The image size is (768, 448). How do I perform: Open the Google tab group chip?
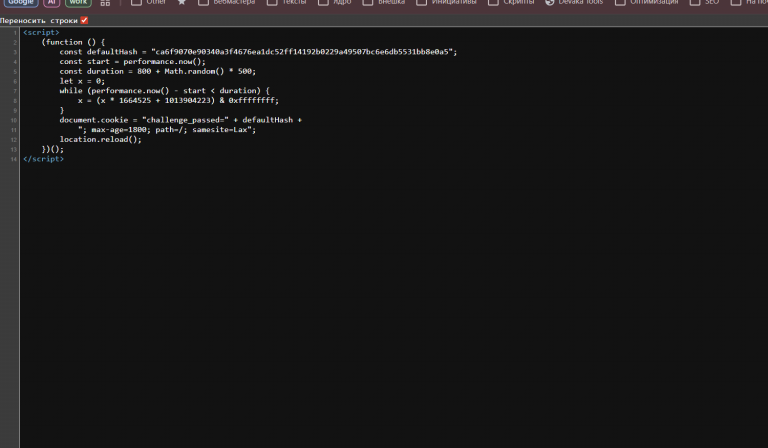tap(21, 2)
